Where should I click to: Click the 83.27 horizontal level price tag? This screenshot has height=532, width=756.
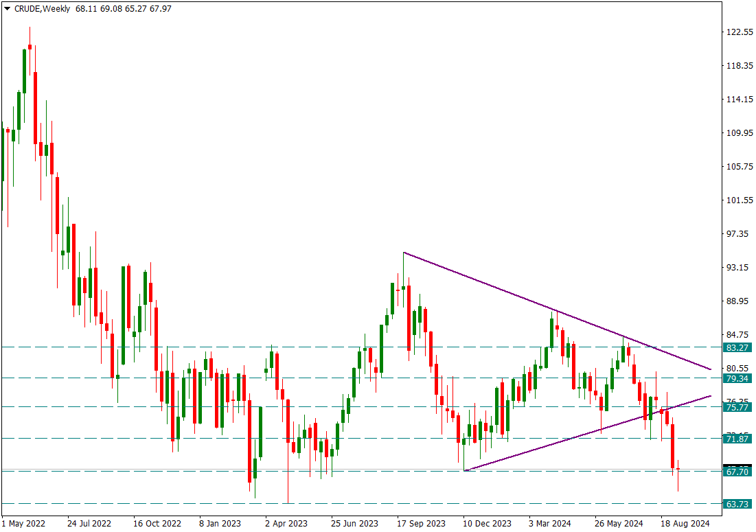click(737, 347)
